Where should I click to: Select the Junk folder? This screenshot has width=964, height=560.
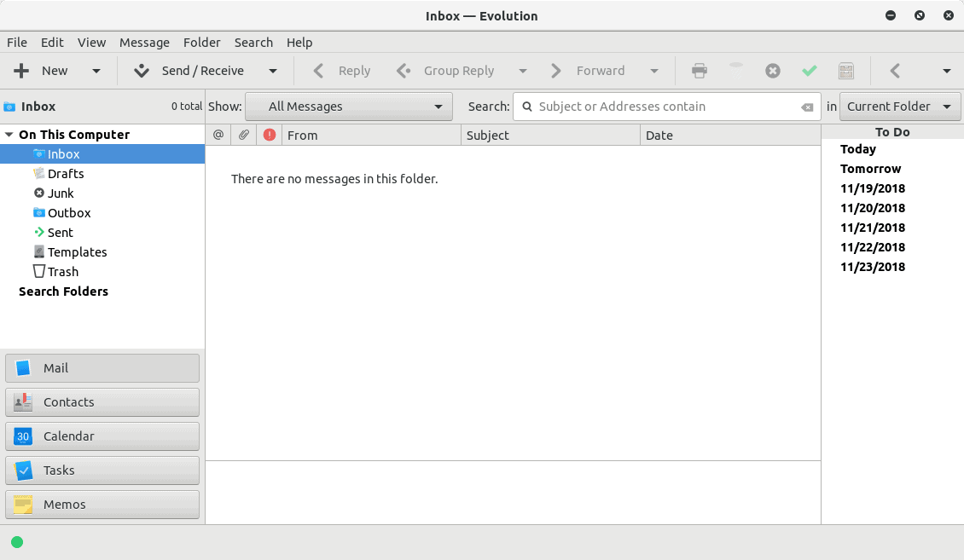click(x=102, y=193)
